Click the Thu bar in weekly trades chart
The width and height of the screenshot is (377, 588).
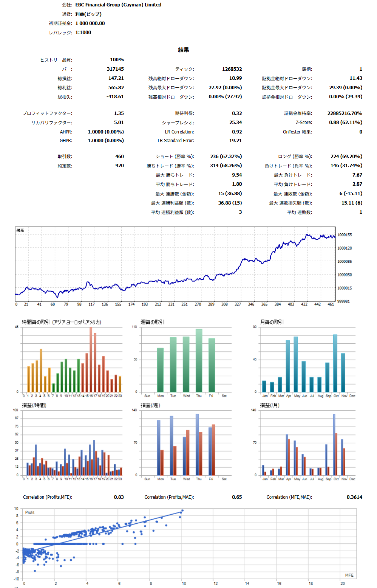coord(199,360)
